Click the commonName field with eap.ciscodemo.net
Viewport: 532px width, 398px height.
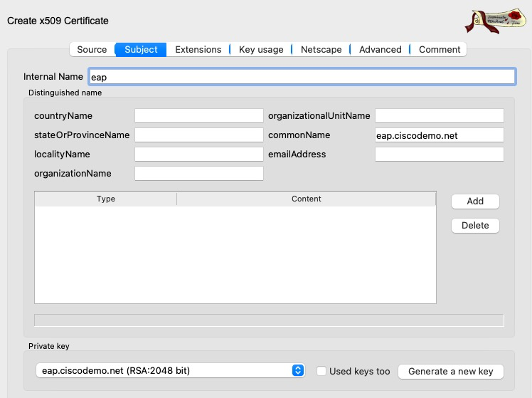439,135
